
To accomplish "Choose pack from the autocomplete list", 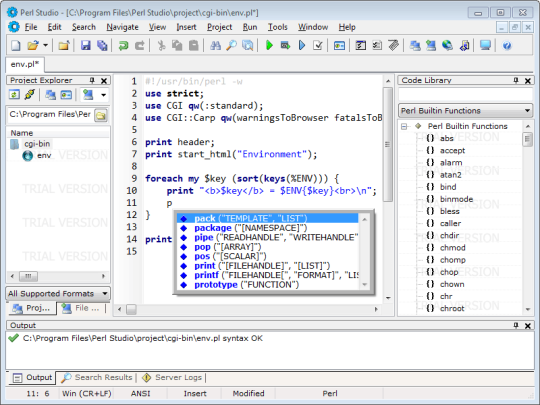I will point(267,218).
